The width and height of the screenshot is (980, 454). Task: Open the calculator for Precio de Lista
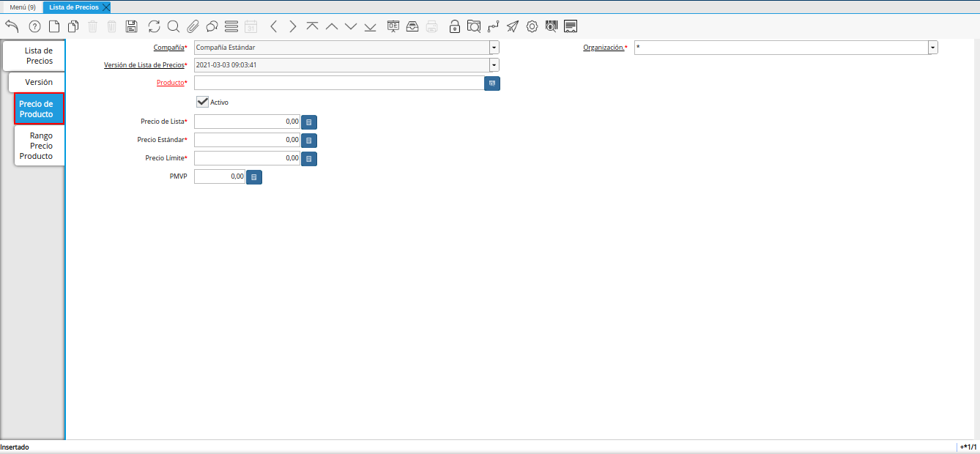309,122
